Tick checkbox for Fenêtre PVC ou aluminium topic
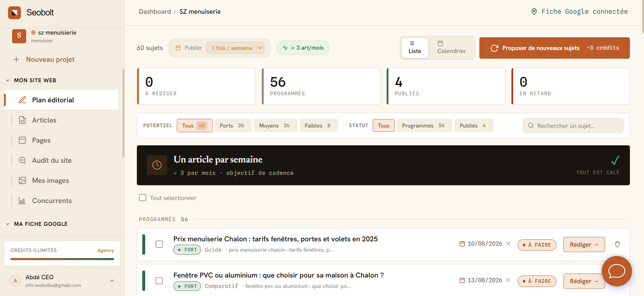 coord(159,281)
